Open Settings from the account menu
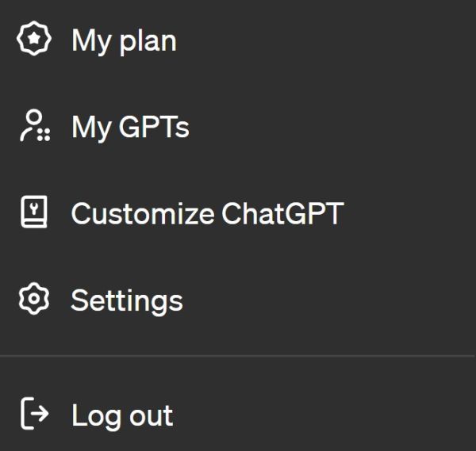Image resolution: width=476 pixels, height=451 pixels. click(238, 300)
